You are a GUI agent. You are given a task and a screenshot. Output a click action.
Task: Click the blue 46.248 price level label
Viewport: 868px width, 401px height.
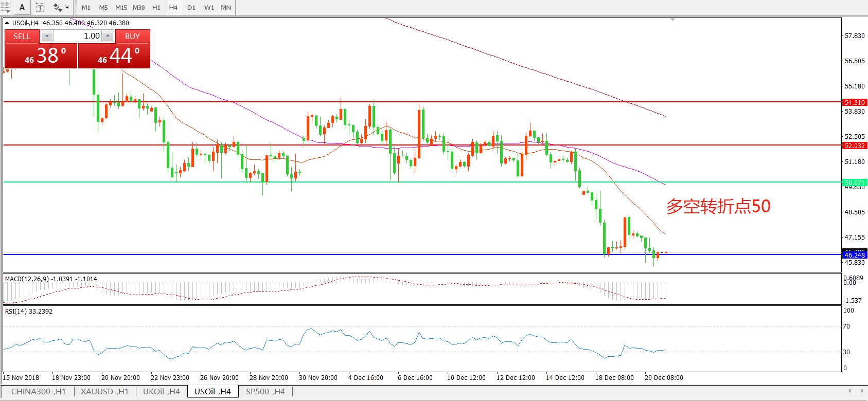854,255
